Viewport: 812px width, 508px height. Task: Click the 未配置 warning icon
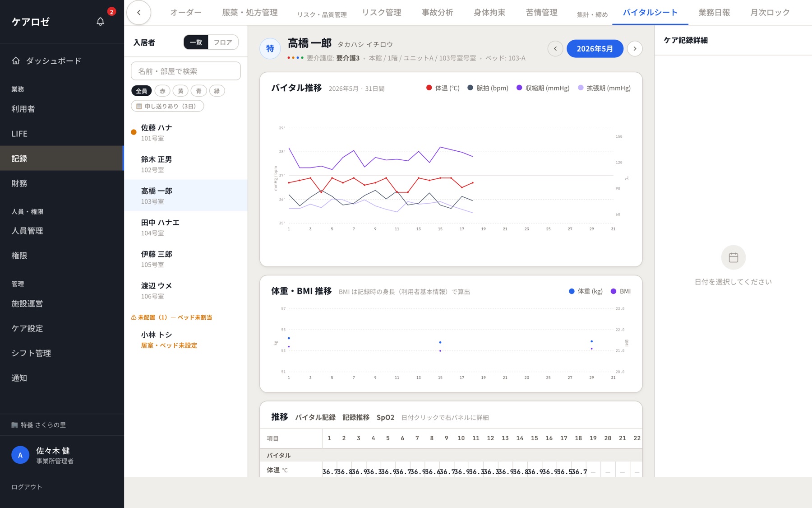pos(134,317)
